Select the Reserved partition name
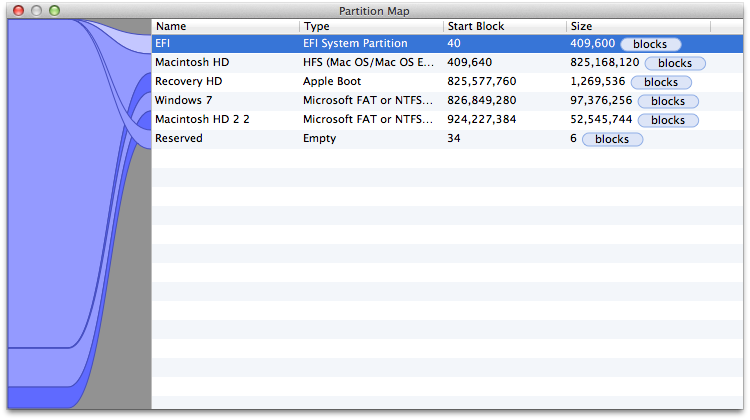 click(179, 138)
